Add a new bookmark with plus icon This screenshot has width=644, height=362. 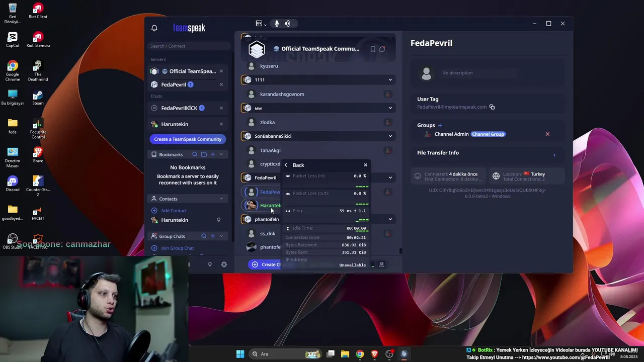tap(213, 154)
